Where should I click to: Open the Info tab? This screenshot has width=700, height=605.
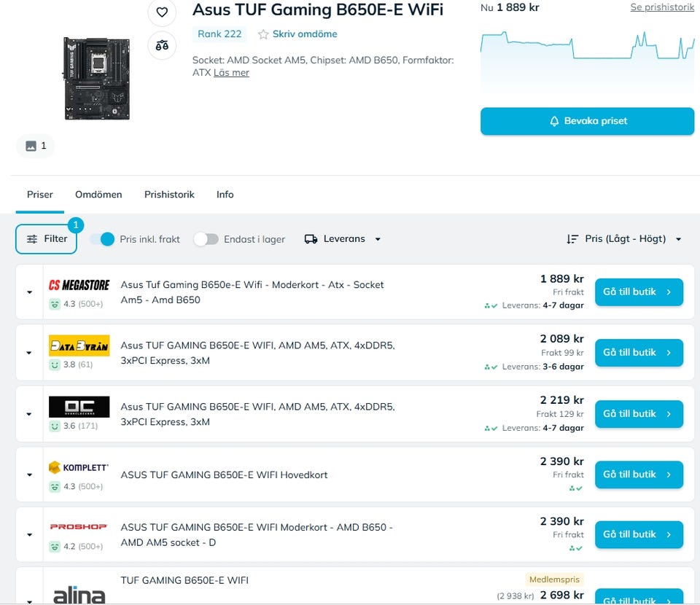(x=225, y=195)
